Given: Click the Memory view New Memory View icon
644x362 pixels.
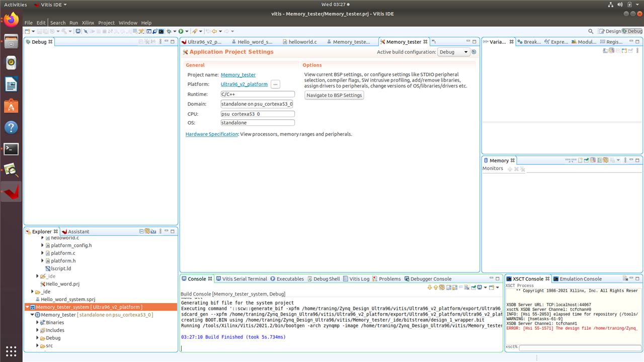Looking at the screenshot, I should [580, 160].
